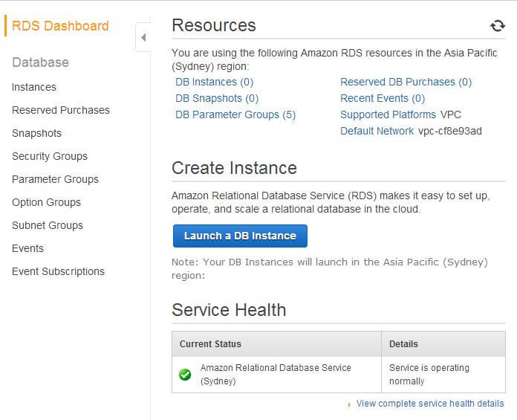View Recent Events (0) link

pyautogui.click(x=383, y=98)
